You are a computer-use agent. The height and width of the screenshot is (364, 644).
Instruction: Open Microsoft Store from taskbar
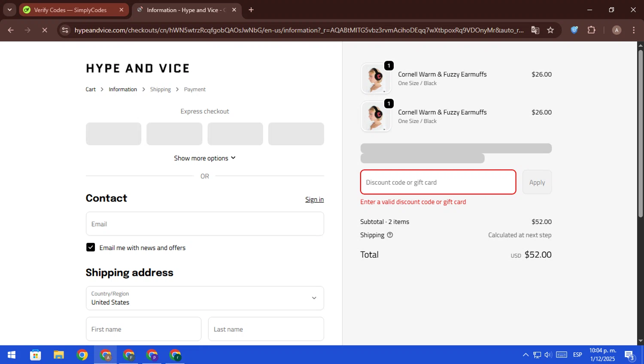(36, 355)
